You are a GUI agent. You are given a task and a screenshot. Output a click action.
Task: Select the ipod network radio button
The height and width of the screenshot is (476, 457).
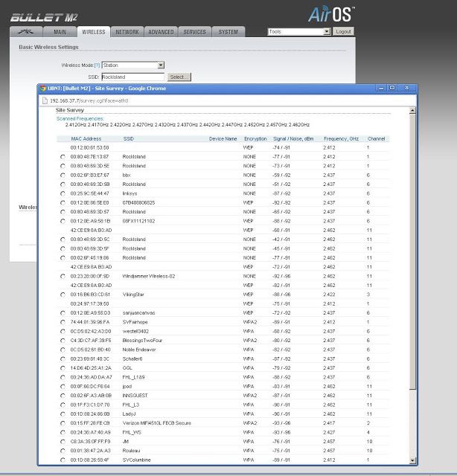pyautogui.click(x=63, y=387)
